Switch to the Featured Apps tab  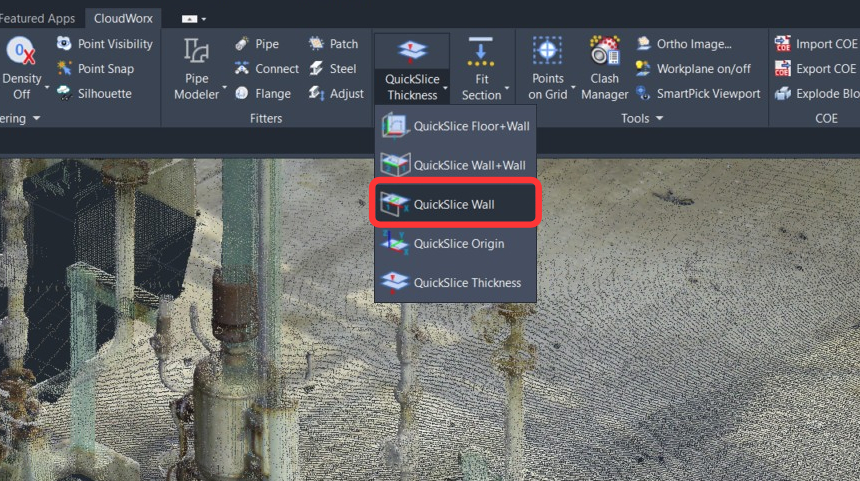37,18
